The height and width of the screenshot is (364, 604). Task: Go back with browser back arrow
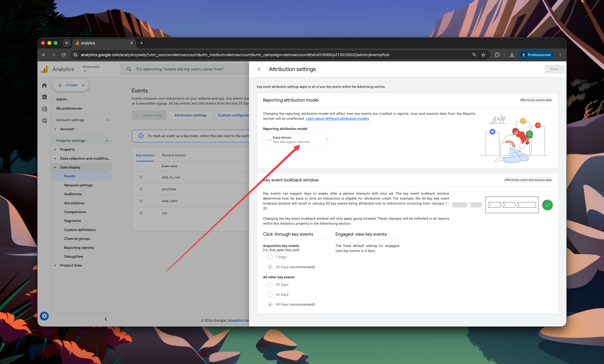(x=44, y=55)
